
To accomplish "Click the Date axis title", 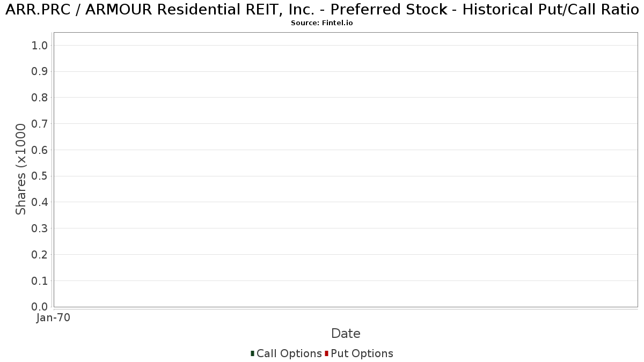I will (x=346, y=334).
